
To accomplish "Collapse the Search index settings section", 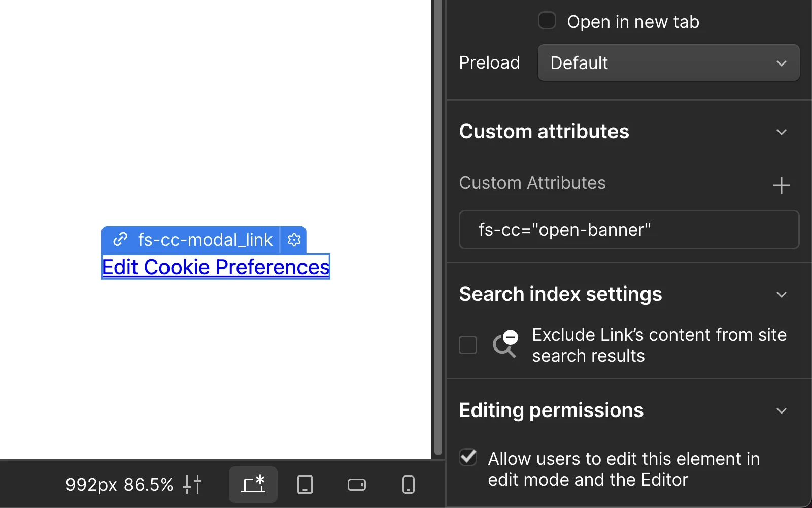I will tap(781, 295).
